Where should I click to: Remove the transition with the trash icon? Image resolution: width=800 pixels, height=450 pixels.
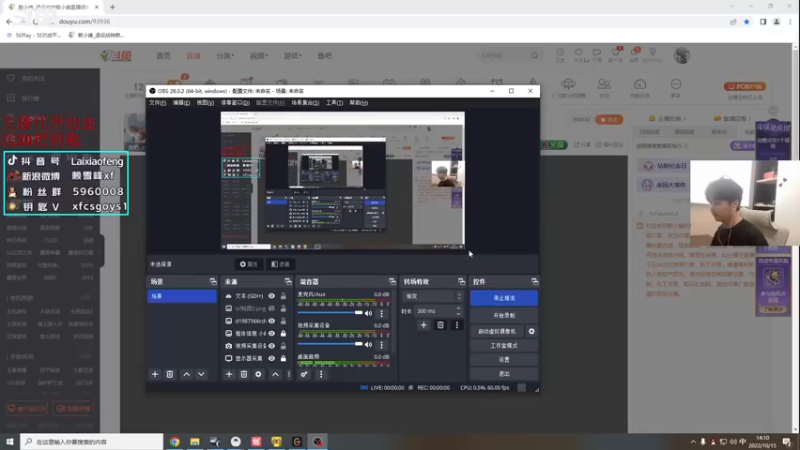(440, 325)
